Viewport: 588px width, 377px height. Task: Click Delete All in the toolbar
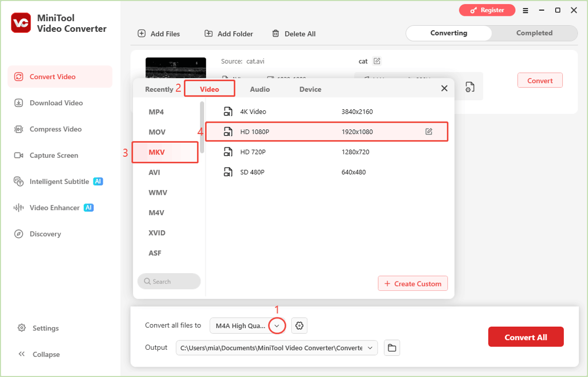pyautogui.click(x=294, y=34)
